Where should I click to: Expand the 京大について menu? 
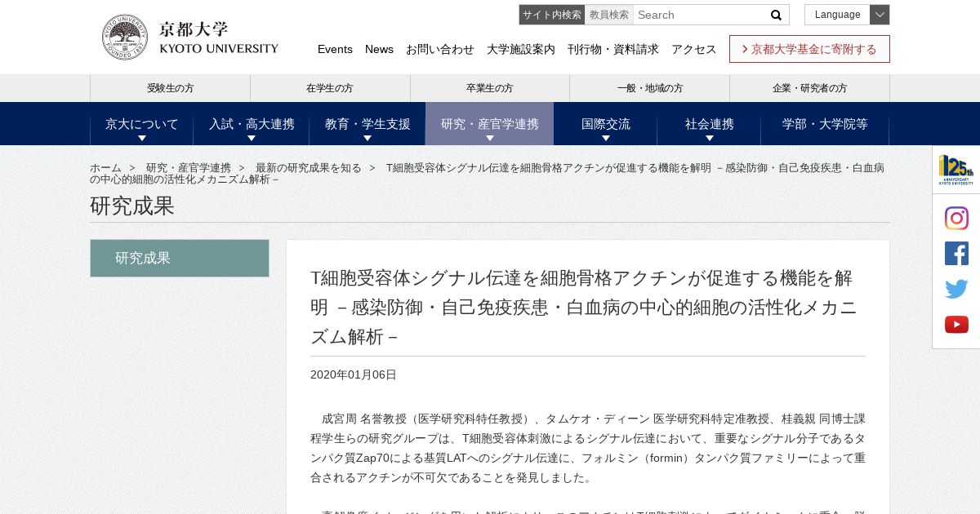(142, 124)
